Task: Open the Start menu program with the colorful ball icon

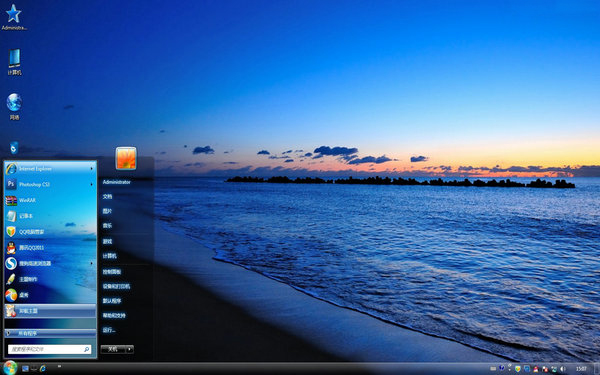Action: pos(50,295)
